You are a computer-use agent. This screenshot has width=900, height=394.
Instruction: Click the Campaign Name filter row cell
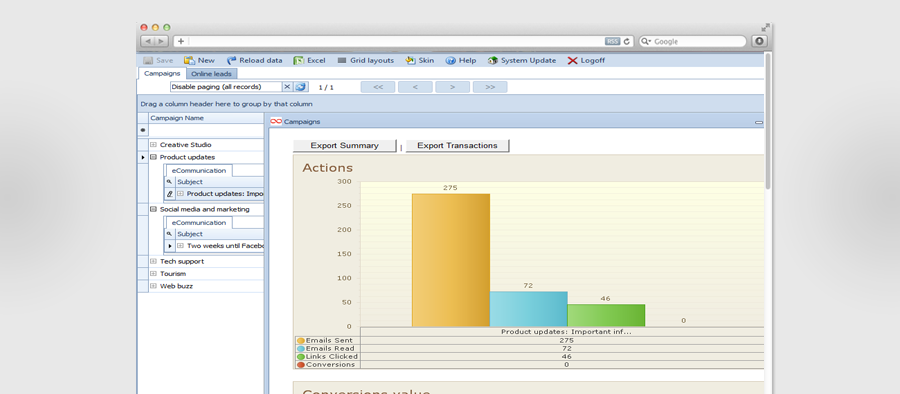pos(206,131)
